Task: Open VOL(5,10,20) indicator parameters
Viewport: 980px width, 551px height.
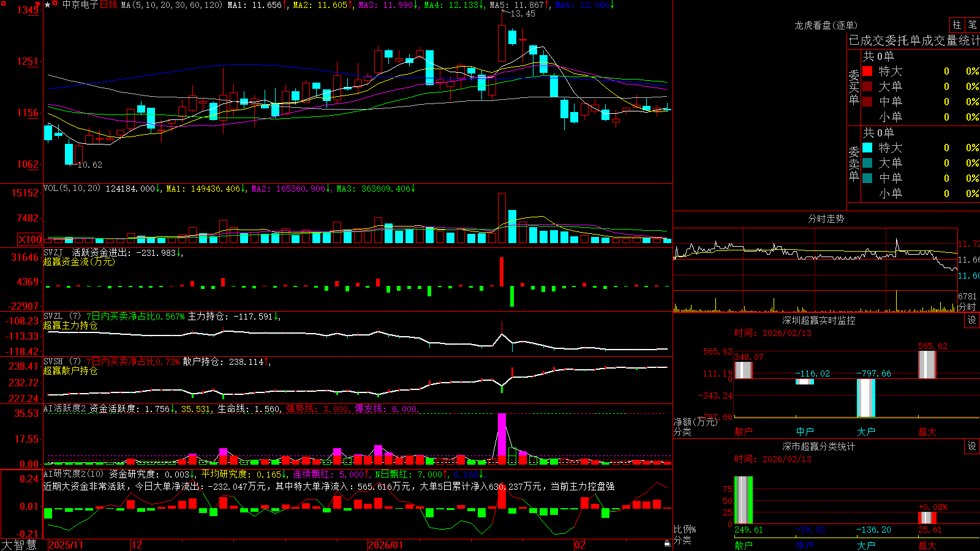Action: click(72, 189)
